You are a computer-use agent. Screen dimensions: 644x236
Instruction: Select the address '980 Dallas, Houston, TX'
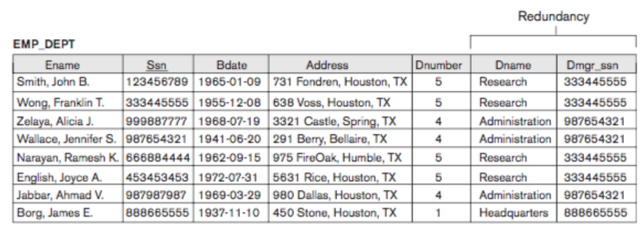[x=335, y=195]
